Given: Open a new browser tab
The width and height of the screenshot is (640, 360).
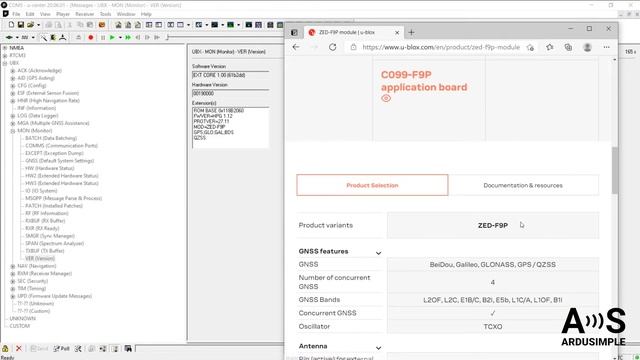Looking at the screenshot, I should (x=411, y=32).
